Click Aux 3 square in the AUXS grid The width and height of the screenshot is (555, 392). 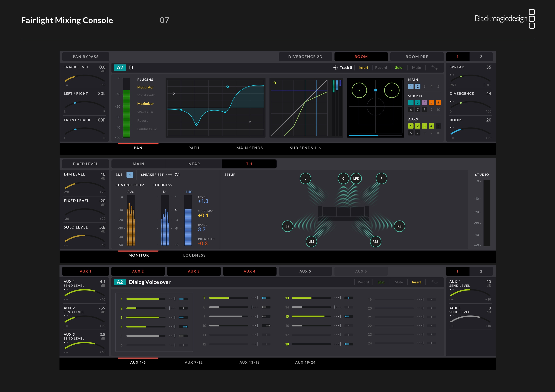pyautogui.click(x=424, y=126)
